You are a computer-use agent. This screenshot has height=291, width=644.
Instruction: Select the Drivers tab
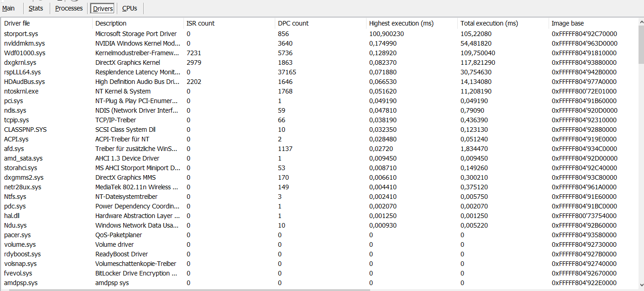pyautogui.click(x=103, y=8)
